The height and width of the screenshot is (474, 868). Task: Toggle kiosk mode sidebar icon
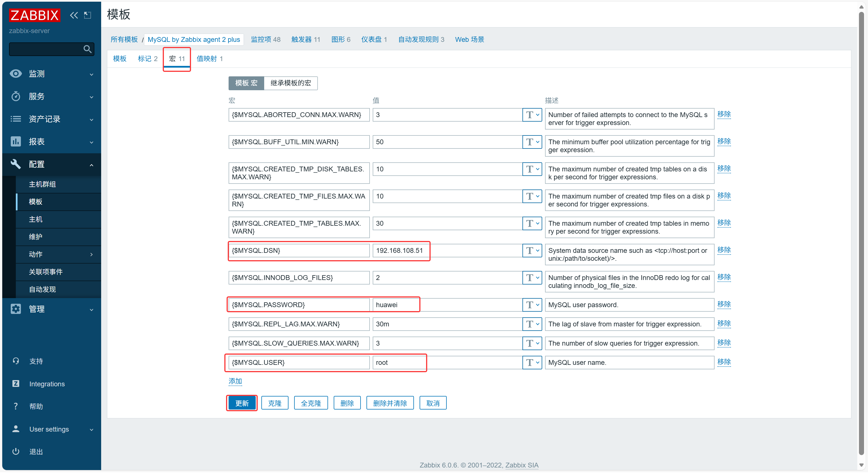[x=88, y=15]
